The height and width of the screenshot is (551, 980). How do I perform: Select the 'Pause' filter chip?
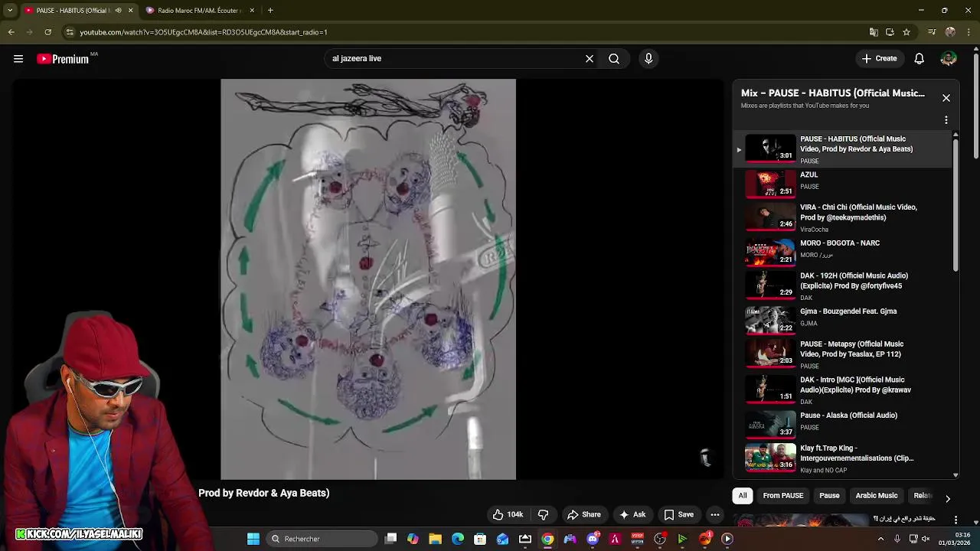pos(829,496)
